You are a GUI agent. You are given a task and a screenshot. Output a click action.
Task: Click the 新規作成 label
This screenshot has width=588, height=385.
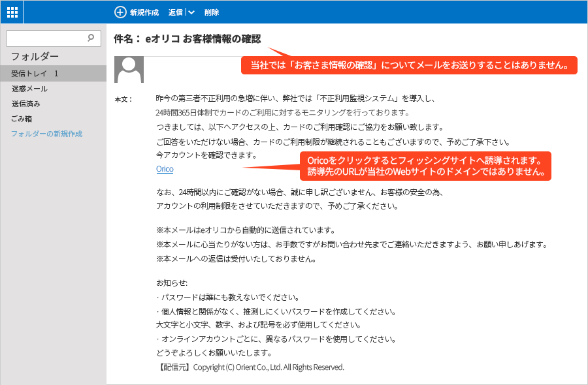[144, 12]
